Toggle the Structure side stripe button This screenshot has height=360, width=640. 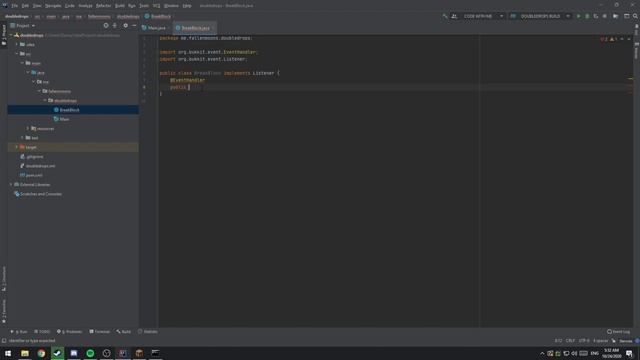[x=4, y=279]
